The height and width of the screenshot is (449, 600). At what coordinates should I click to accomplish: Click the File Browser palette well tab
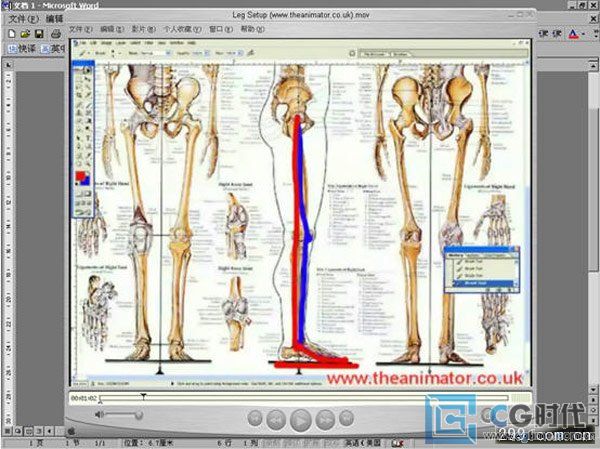click(374, 54)
